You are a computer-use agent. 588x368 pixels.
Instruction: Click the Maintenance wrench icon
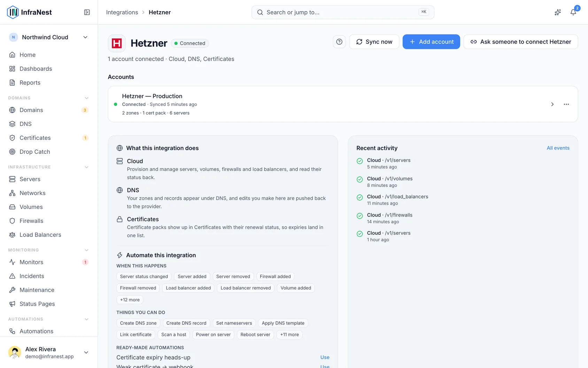pos(12,290)
